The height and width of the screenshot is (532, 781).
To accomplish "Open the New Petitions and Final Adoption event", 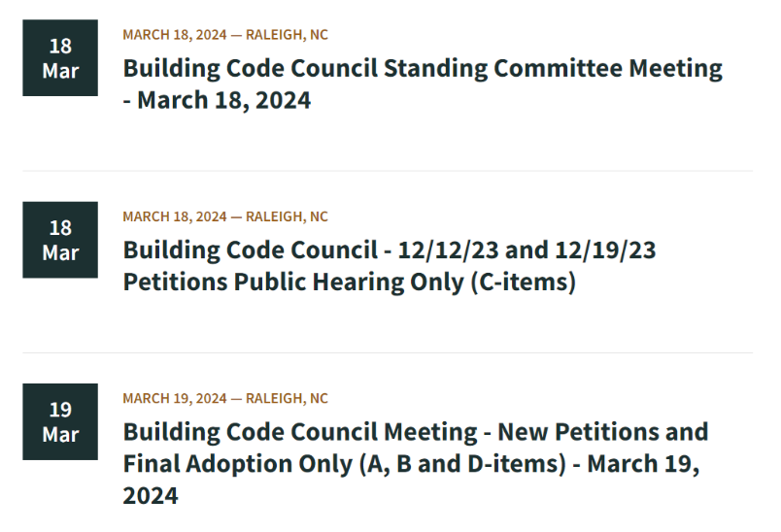I will [415, 432].
